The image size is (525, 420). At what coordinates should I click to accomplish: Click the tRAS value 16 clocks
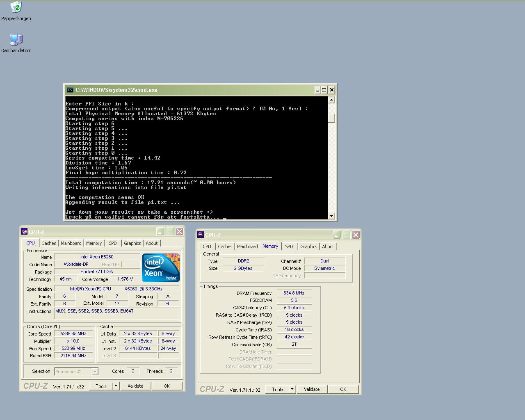[294, 330]
